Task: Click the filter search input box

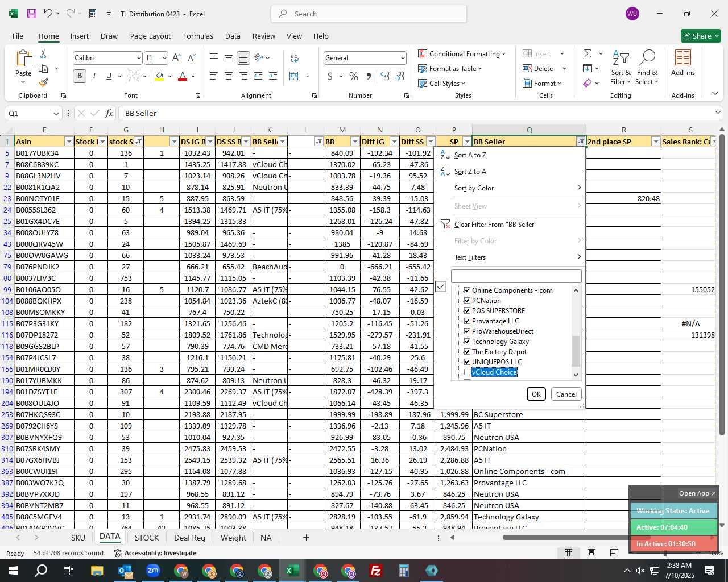Action: [x=516, y=276]
